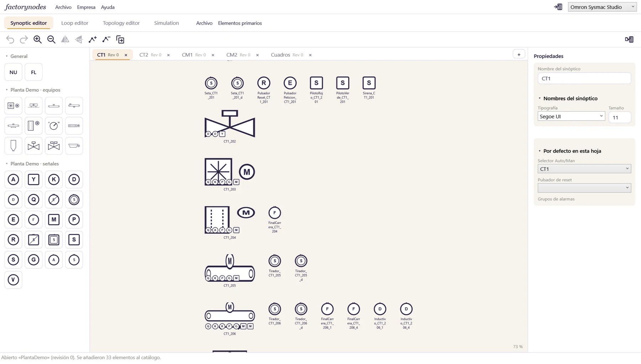Pick the fan equipment icon in palette
Viewport: 641px width, 364px height.
pos(14,106)
